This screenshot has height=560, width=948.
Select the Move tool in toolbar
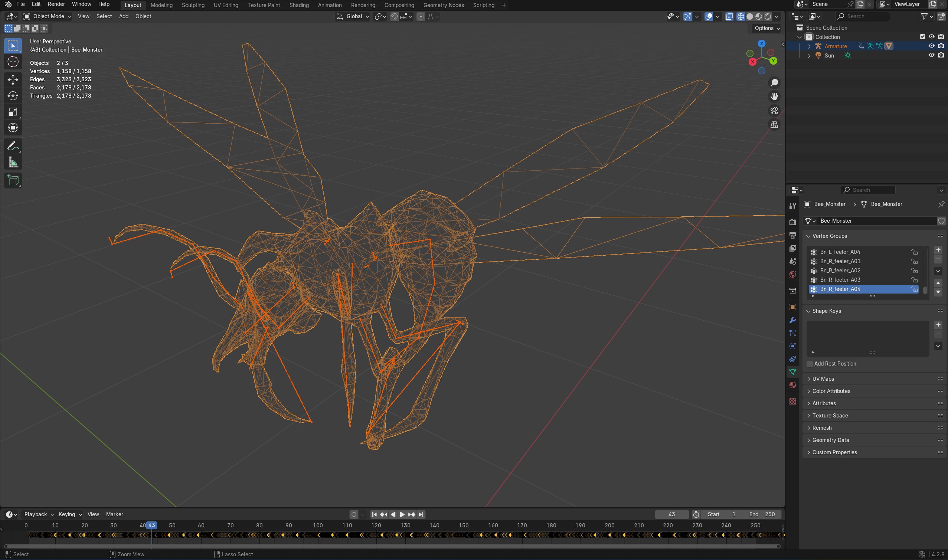coord(13,79)
